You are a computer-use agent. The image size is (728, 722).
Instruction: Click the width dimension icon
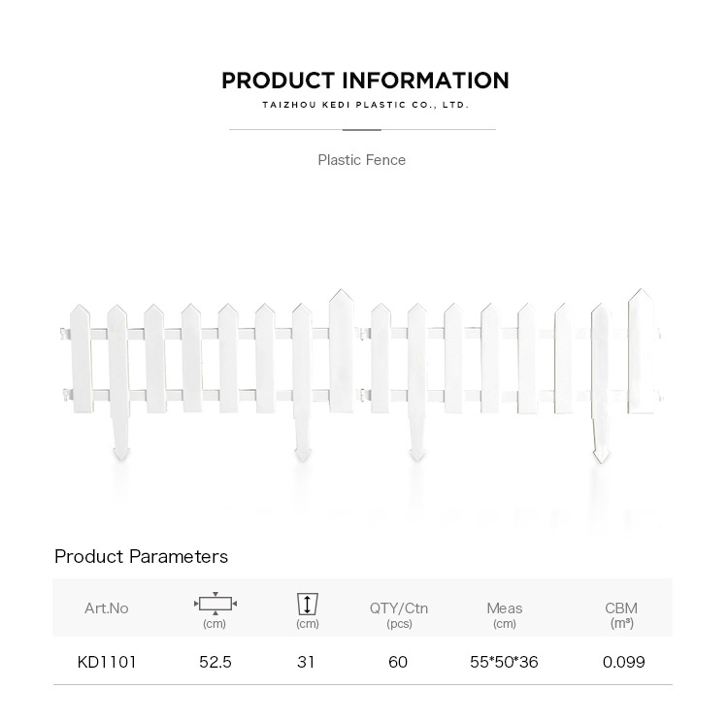pos(215,604)
